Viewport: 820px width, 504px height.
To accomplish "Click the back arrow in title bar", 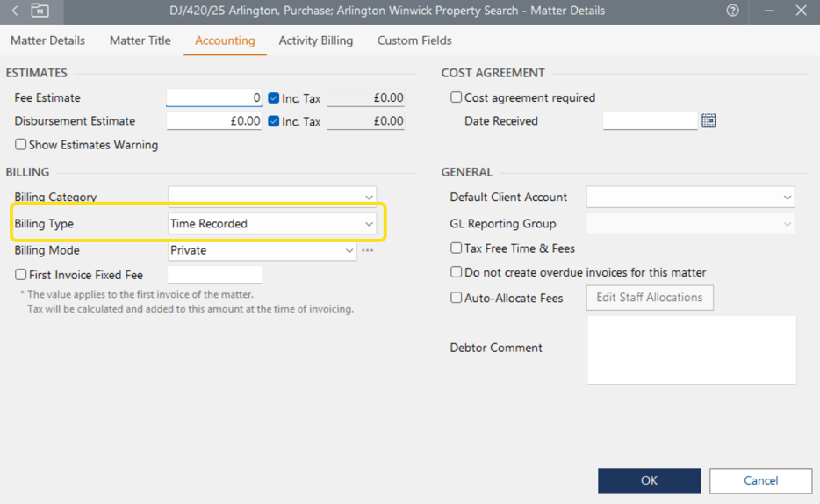I will (15, 11).
